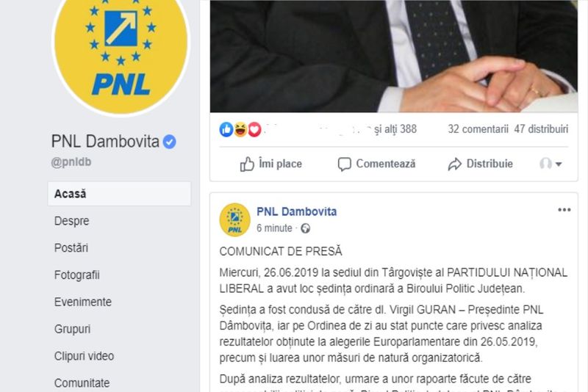
Task: Click the share arrow Distribuie icon
Action: (x=454, y=164)
